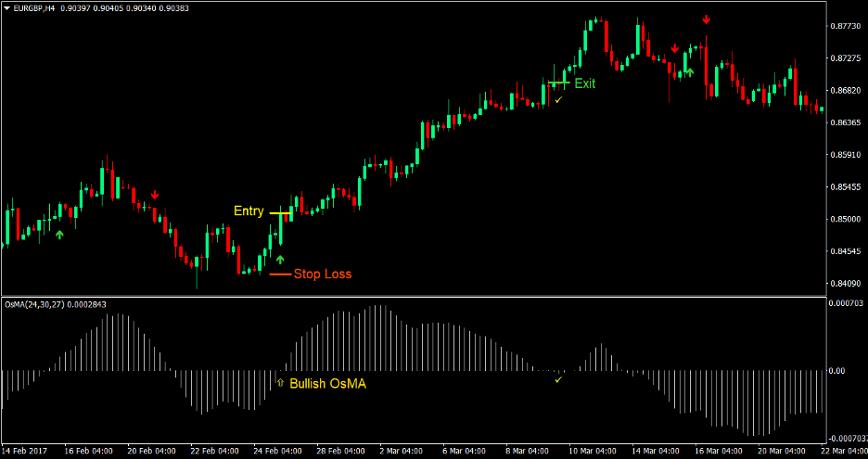Viewport: 868px width, 460px height.
Task: Select the yellow checkmark in the OsMA panel
Action: (558, 379)
